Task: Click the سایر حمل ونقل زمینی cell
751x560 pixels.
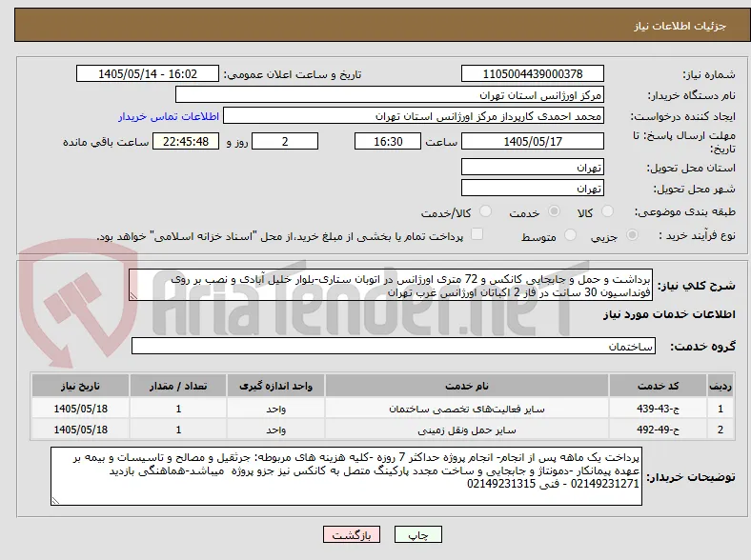Action: pos(467,430)
